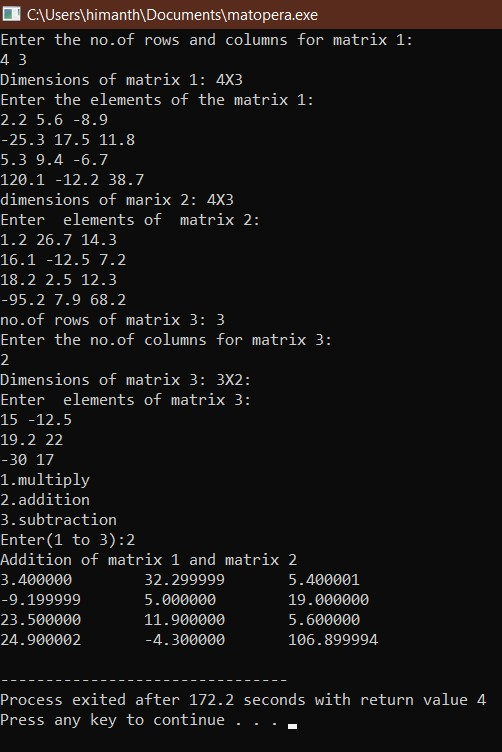Click result value 5.400001
The image size is (502, 752).
(x=324, y=580)
